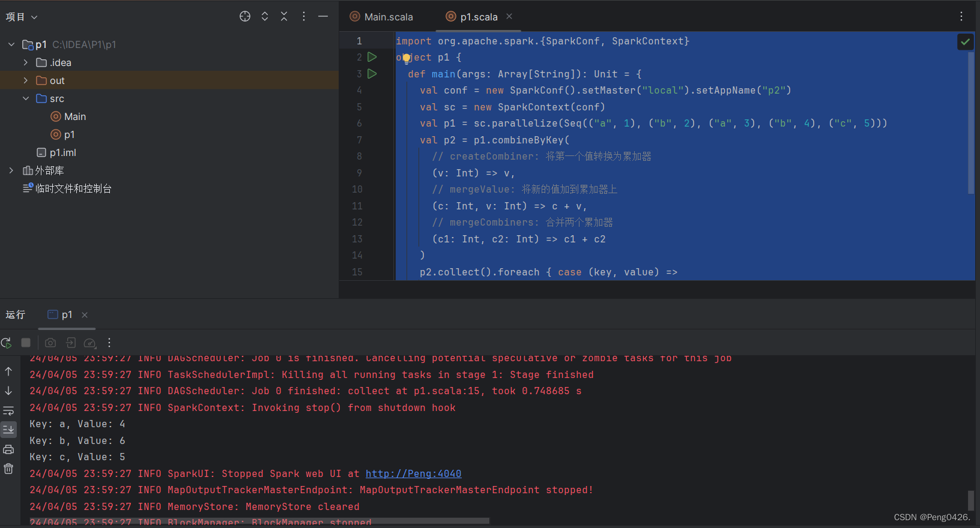Expand the out folder

(x=25, y=80)
